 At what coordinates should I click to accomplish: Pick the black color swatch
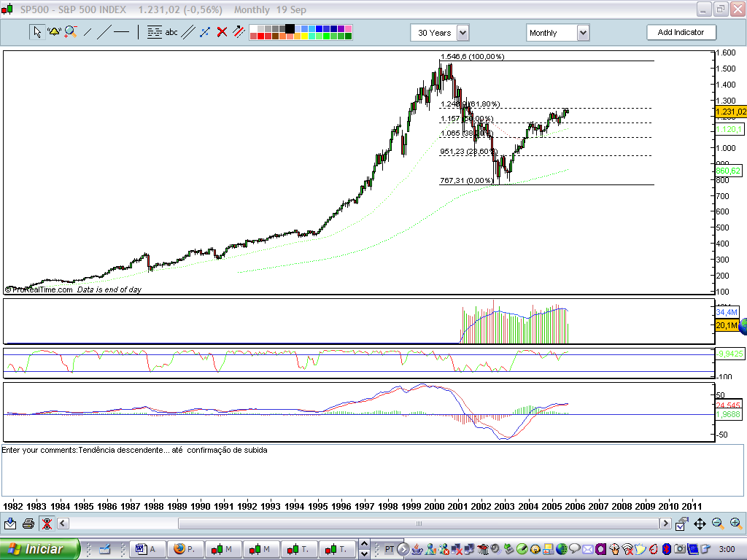(x=288, y=28)
